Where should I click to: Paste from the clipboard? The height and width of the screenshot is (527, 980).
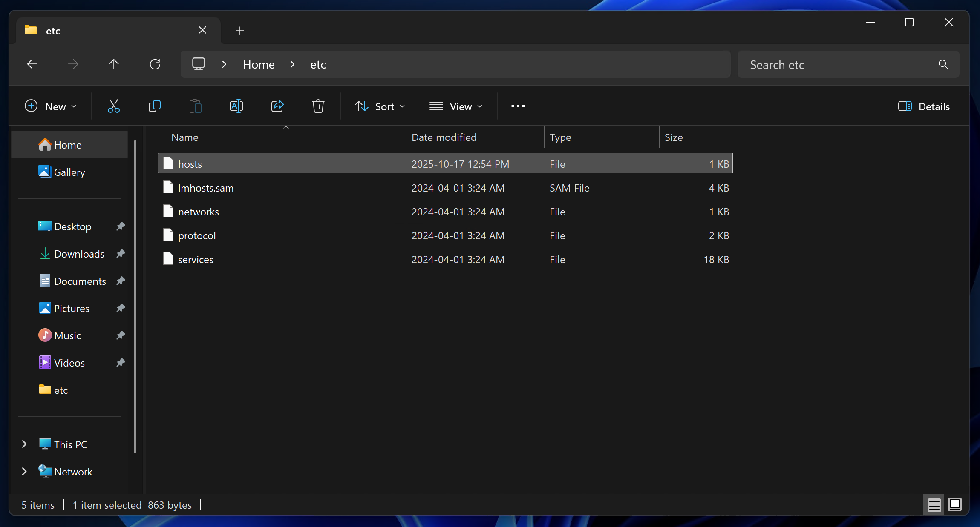point(195,106)
